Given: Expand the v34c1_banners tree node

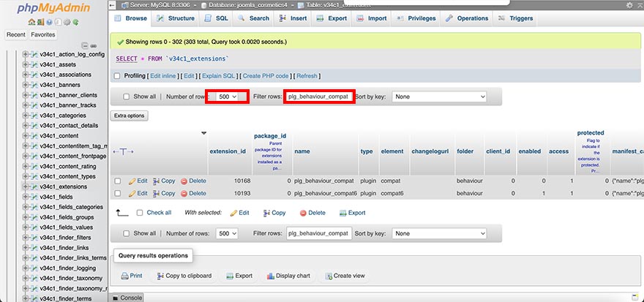Looking at the screenshot, I should click(26, 85).
